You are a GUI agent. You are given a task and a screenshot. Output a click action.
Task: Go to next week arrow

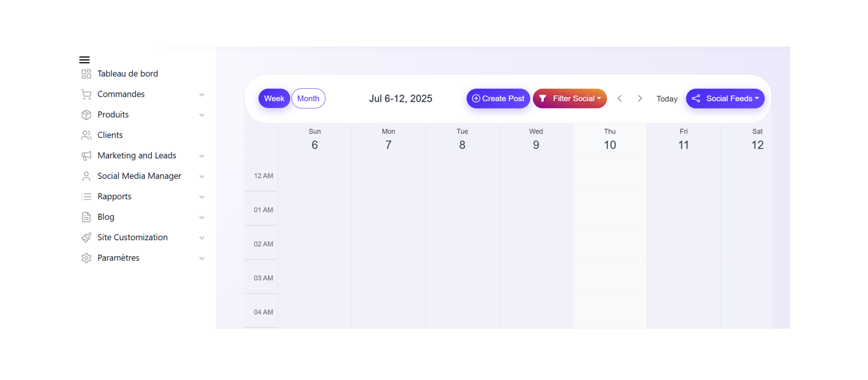point(640,98)
